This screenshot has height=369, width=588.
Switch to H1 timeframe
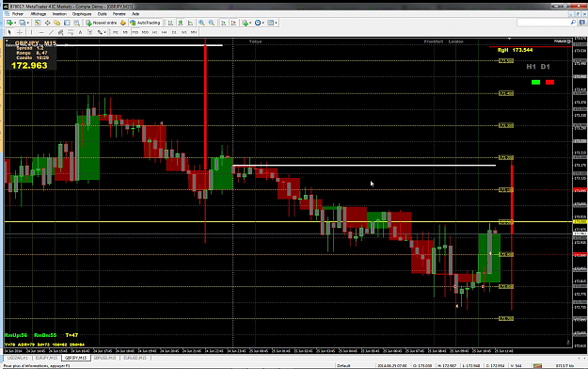point(155,32)
